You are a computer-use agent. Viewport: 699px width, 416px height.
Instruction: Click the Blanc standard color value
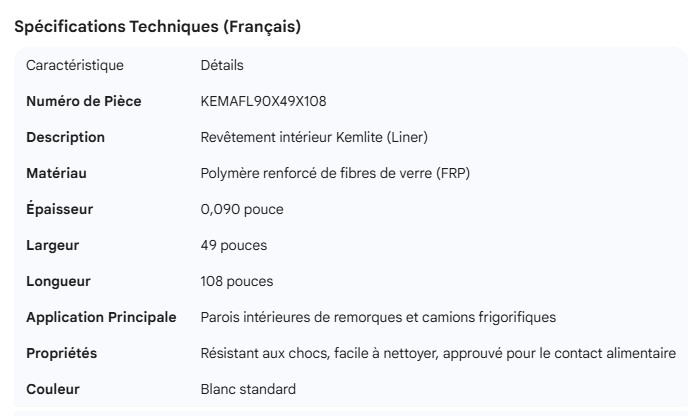248,389
